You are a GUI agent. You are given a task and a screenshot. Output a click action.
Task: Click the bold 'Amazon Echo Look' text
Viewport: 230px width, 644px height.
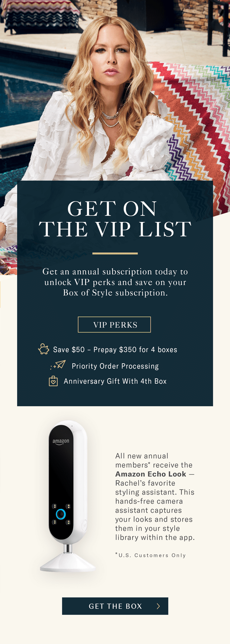pos(151,474)
